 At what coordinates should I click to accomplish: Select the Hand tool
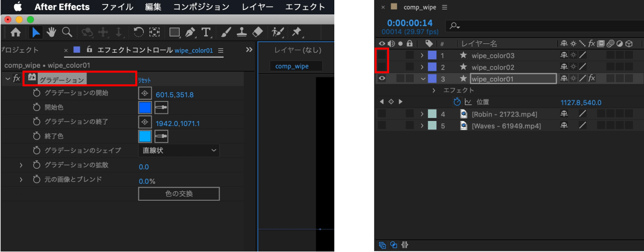point(51,33)
